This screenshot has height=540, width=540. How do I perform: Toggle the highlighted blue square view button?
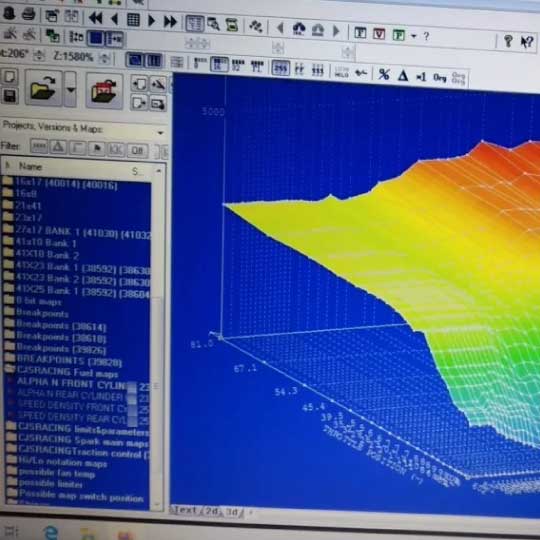coord(96,38)
